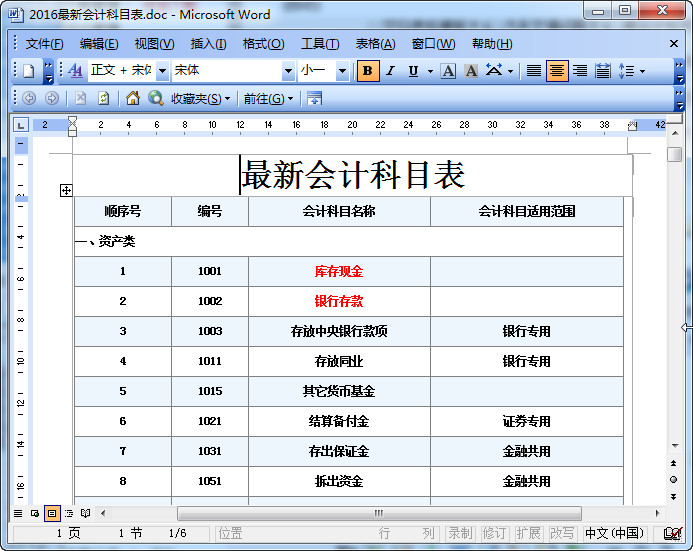This screenshot has width=693, height=551.
Task: Align text to the right
Action: pos(580,71)
